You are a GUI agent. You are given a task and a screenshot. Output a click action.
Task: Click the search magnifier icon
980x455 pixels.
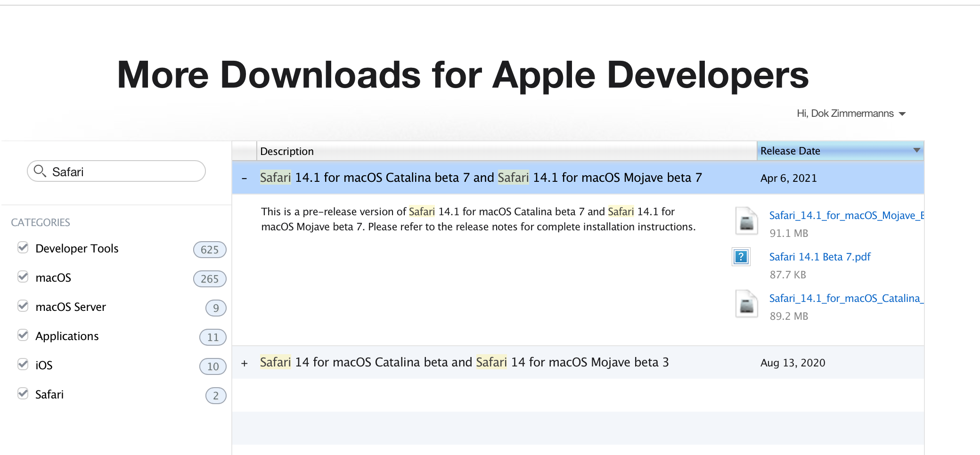40,171
